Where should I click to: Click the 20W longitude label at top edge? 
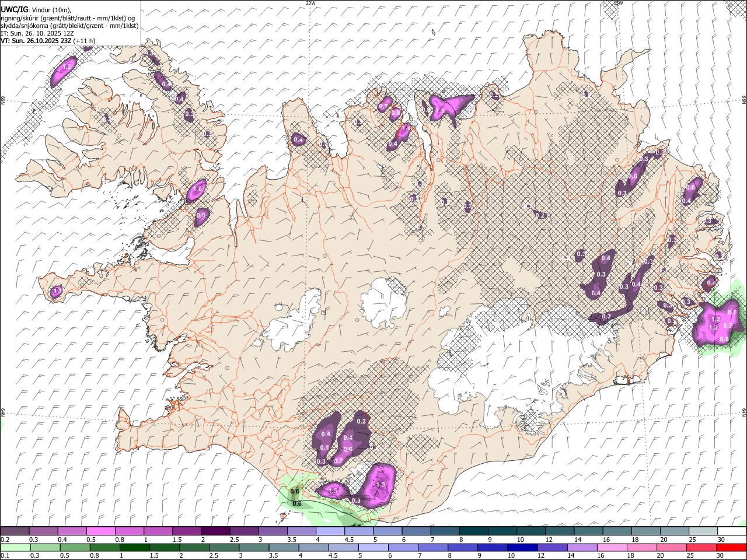click(x=310, y=3)
